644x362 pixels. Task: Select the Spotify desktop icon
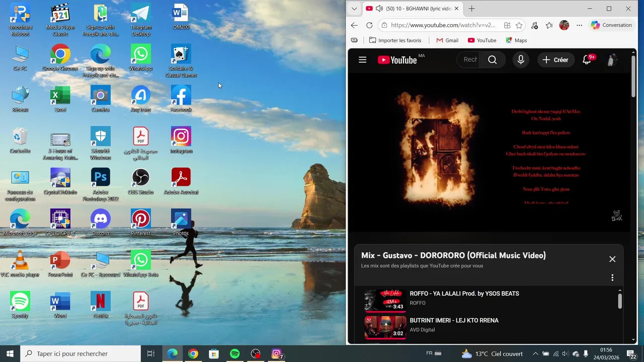[x=20, y=305]
